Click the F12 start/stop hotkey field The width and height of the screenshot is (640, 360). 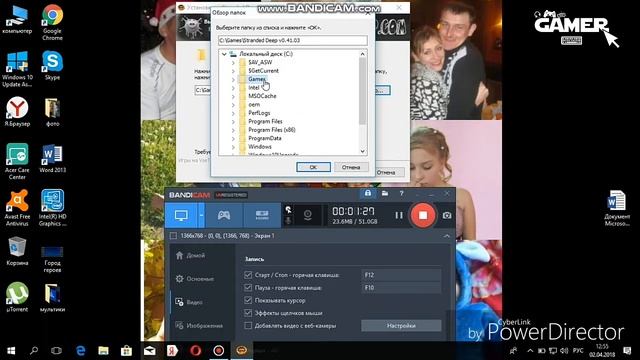[x=401, y=275]
